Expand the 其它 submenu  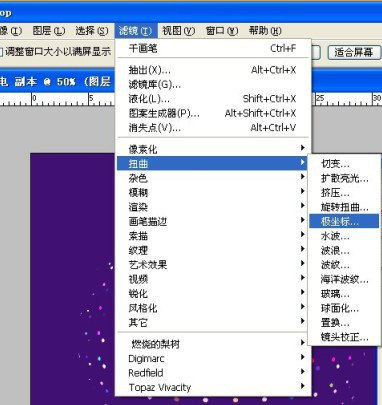pos(213,322)
